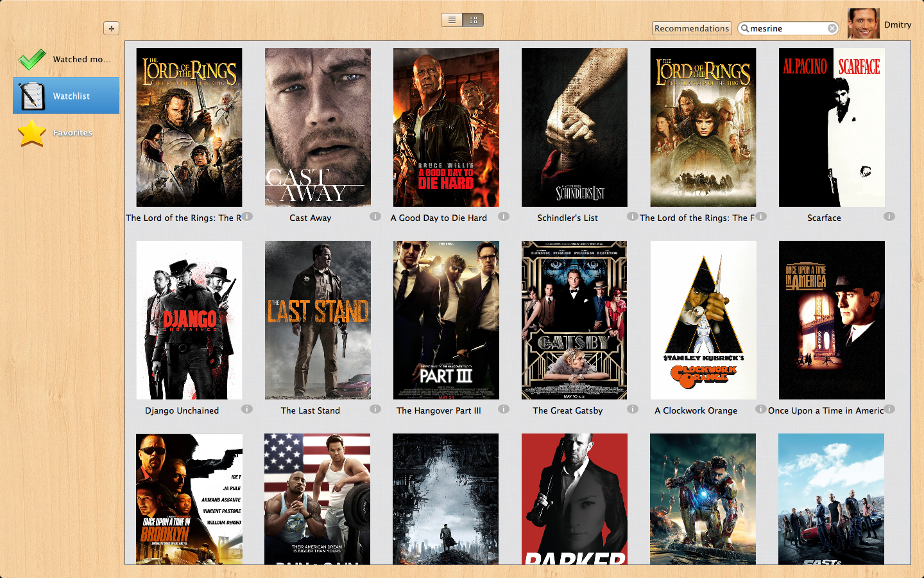
Task: Click The Last Stand title text
Action: coord(311,410)
